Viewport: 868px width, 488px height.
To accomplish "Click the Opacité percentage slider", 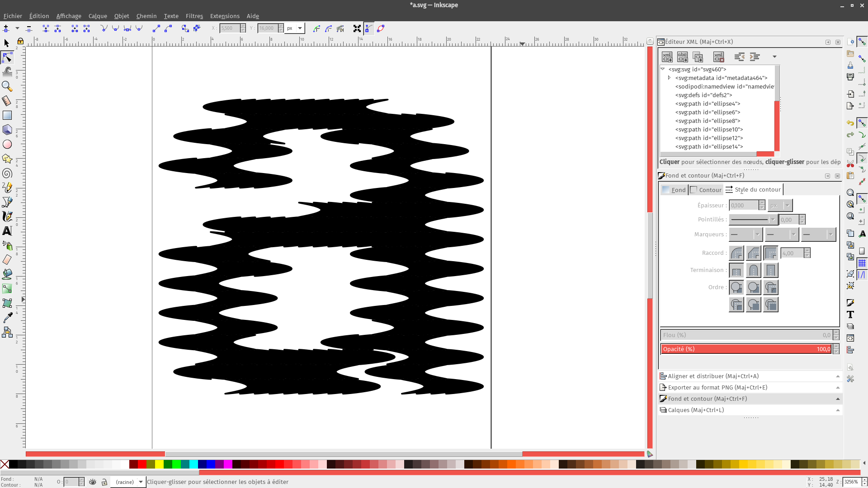I will (746, 349).
